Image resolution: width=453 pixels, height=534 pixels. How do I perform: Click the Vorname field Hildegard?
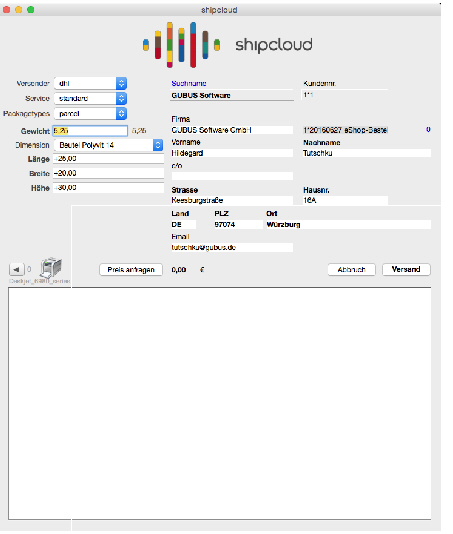pyautogui.click(x=232, y=153)
